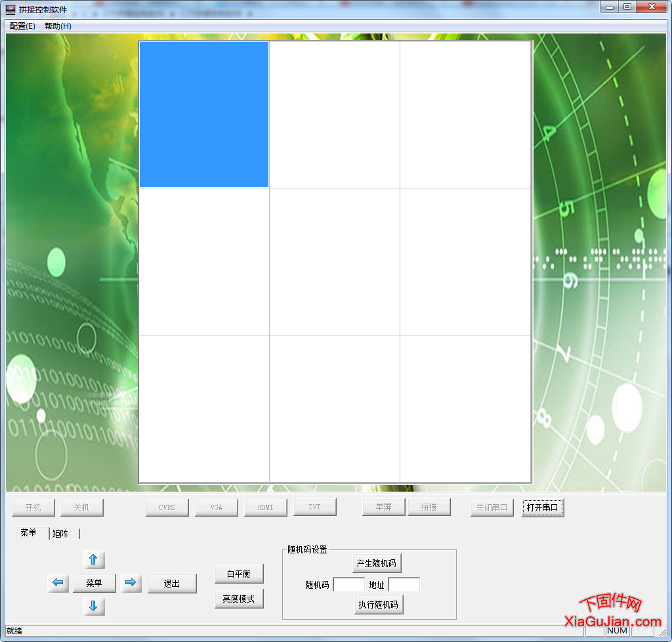The height and width of the screenshot is (642, 672).
Task: Click the right arrow navigation button
Action: tap(131, 583)
